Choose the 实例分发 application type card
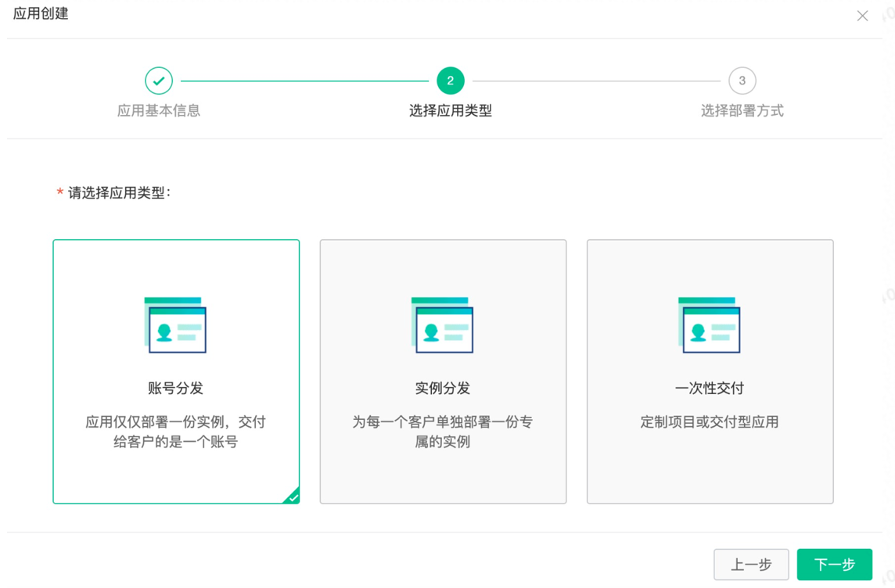The height and width of the screenshot is (588, 895). point(443,371)
